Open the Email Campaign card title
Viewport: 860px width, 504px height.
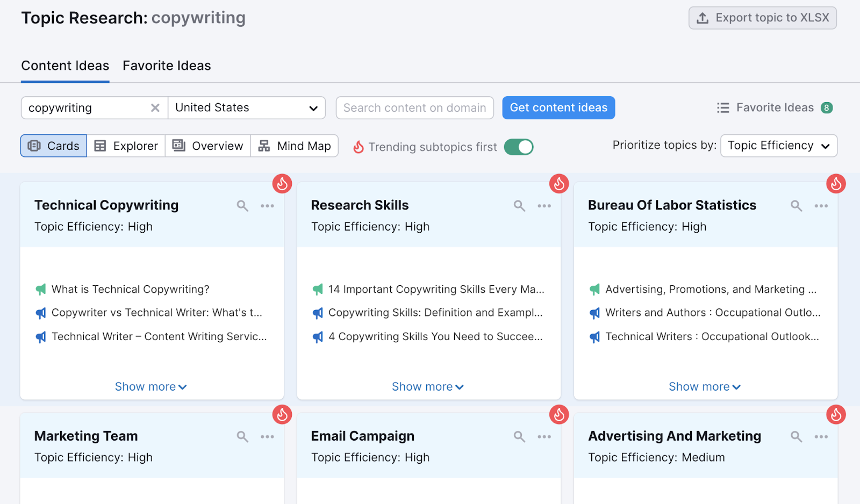coord(363,436)
